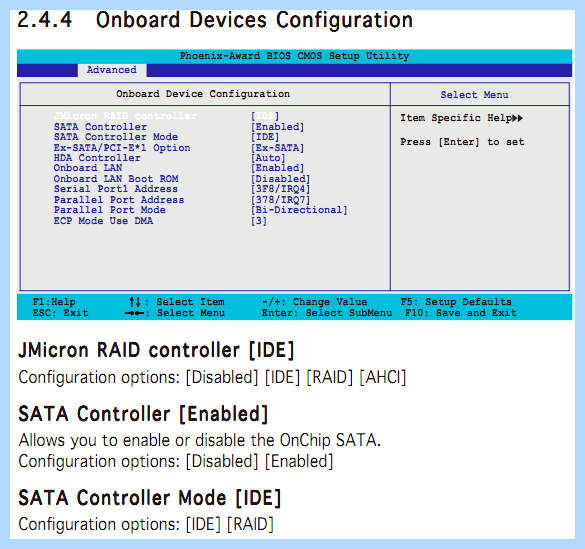Change the [Bi-Directional] parallel port mode value
The width and height of the screenshot is (585, 549).
300,210
